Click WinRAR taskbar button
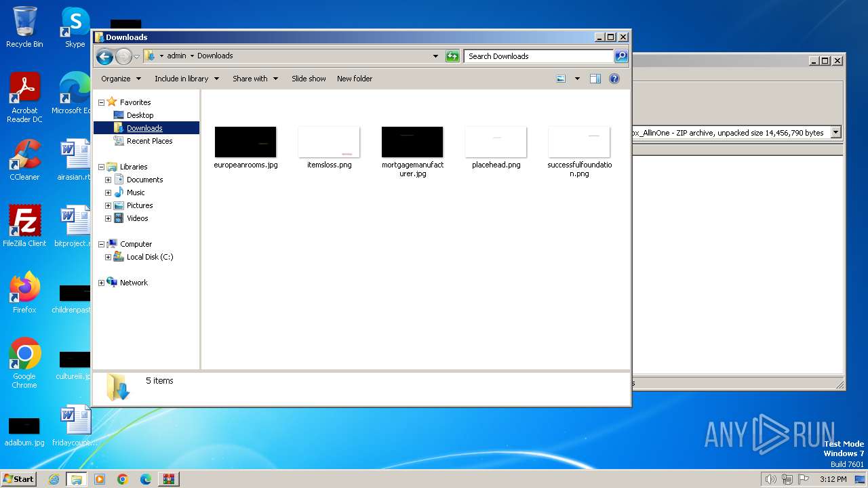Screen dimensions: 868x488 coord(169,479)
